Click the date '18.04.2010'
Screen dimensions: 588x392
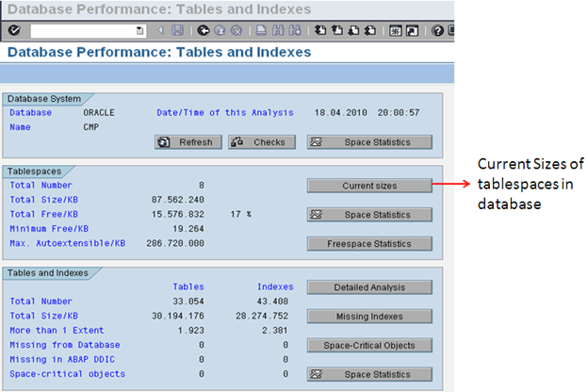[x=340, y=112]
